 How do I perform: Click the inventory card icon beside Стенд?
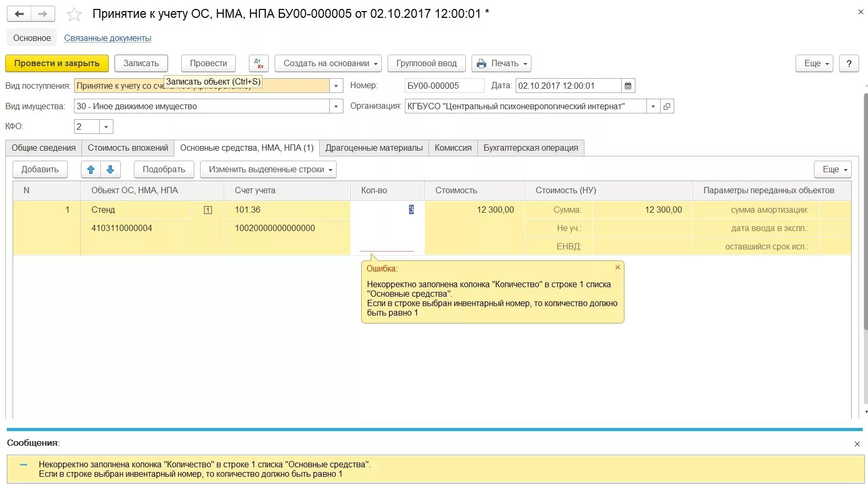pos(208,210)
